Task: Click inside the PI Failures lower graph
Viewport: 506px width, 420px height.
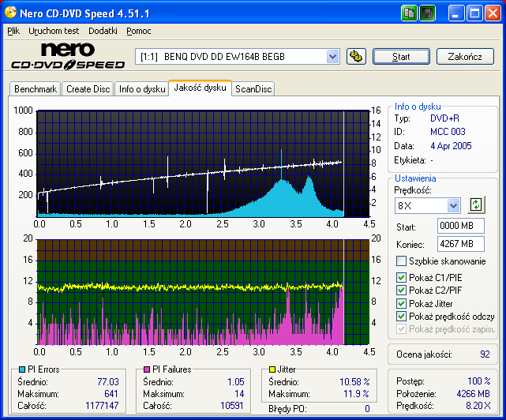Action: pos(203,292)
